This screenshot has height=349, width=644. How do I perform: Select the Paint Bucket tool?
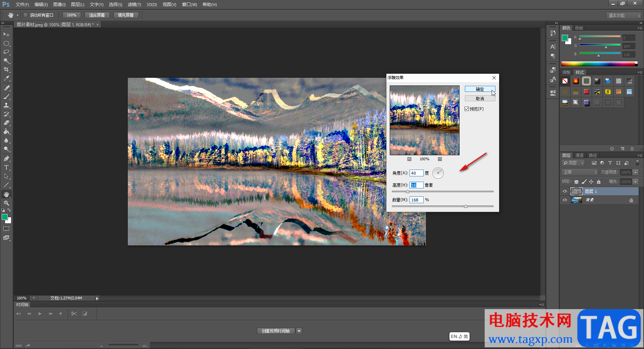pyautogui.click(x=6, y=131)
